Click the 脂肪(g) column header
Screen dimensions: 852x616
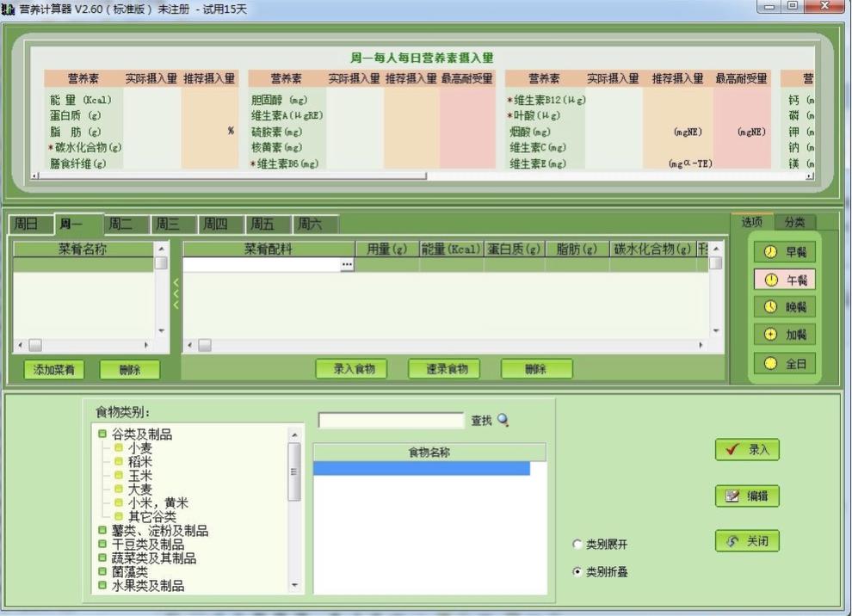[577, 249]
